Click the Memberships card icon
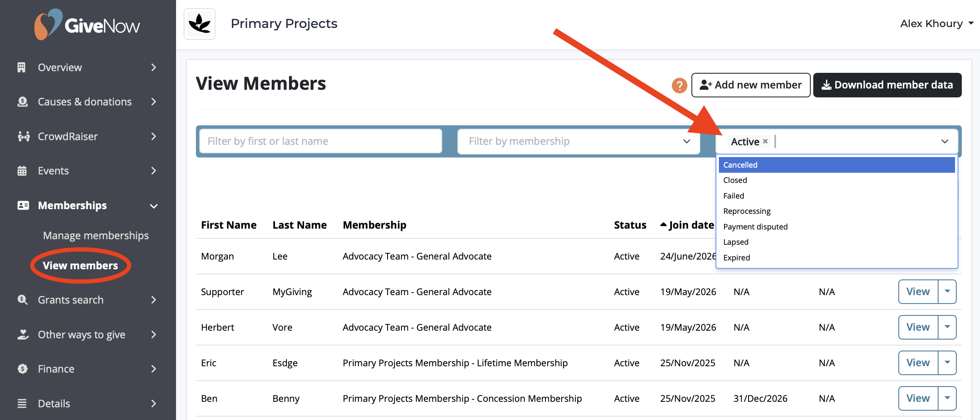The height and width of the screenshot is (420, 980). (23, 205)
